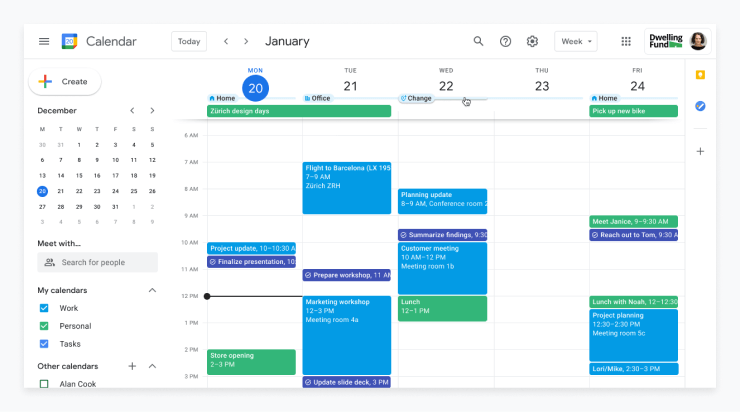Collapse the My calendars section

coord(152,290)
